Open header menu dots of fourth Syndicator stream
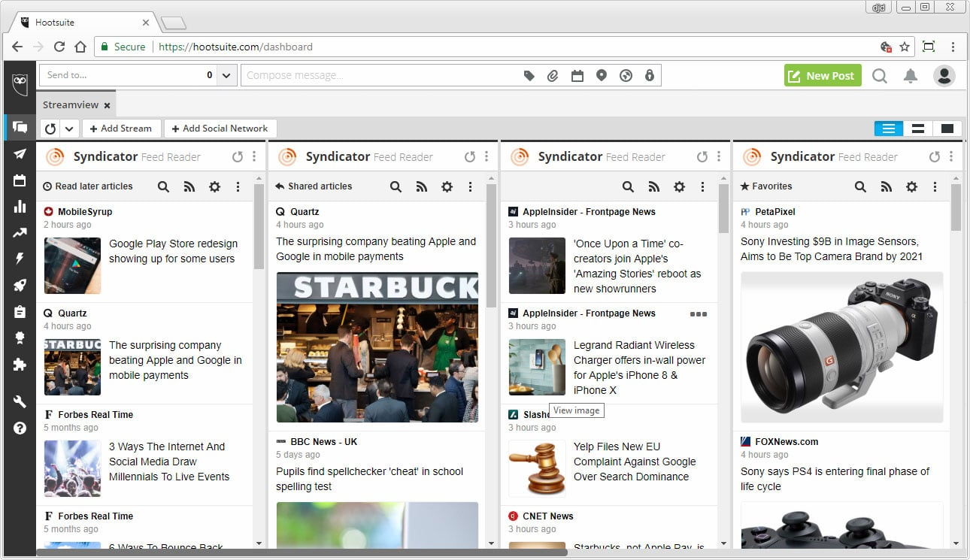The width and height of the screenshot is (970, 560). [x=951, y=156]
